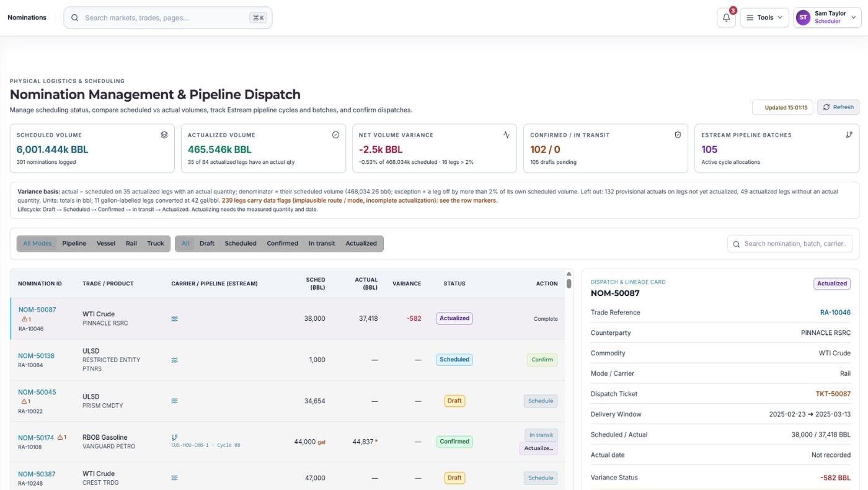
Task: Schedule the NOM-50045 draft nomination
Action: pos(541,401)
